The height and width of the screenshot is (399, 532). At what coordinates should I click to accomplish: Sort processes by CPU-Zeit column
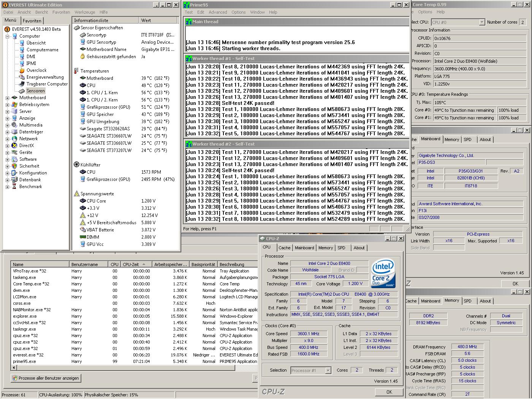136,264
